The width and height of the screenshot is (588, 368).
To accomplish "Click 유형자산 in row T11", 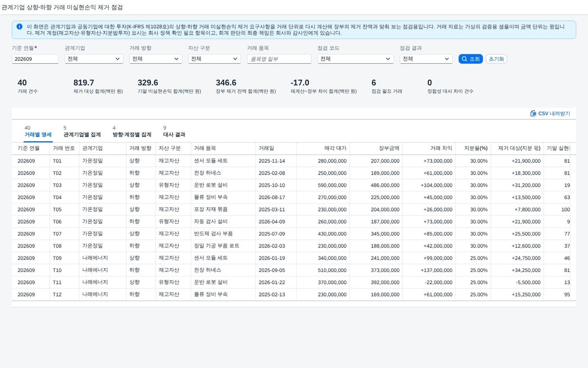I will coord(169,283).
